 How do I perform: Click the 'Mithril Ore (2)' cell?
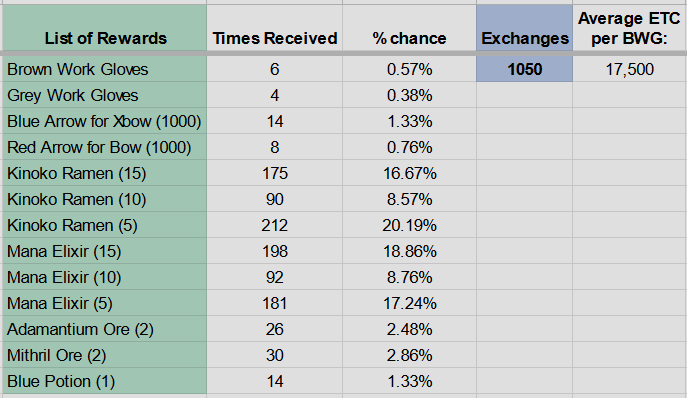click(x=105, y=355)
